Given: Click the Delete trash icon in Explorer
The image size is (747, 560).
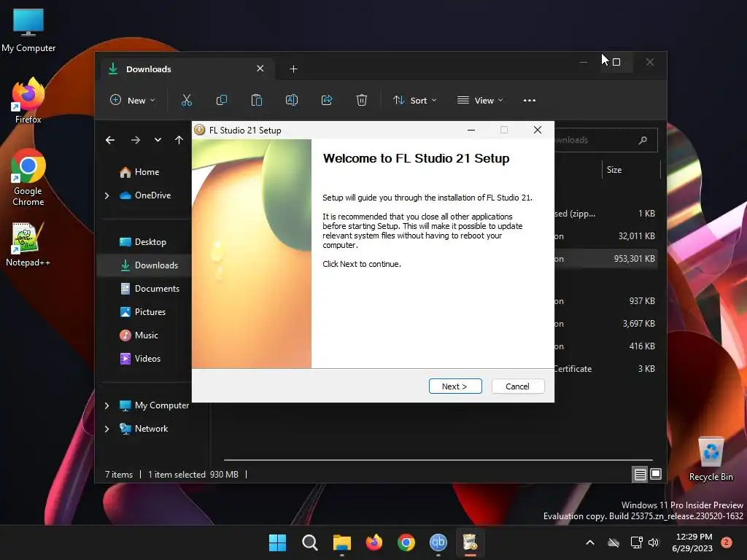Looking at the screenshot, I should [362, 100].
